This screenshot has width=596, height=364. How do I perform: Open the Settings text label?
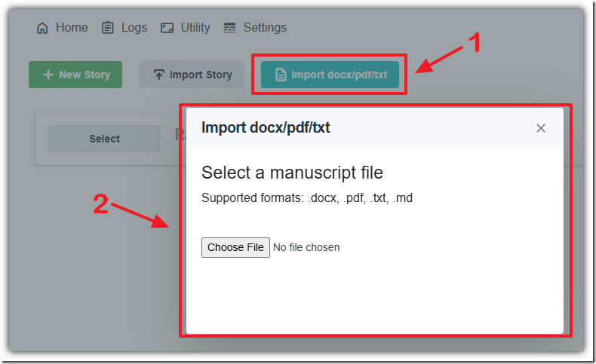click(x=265, y=28)
